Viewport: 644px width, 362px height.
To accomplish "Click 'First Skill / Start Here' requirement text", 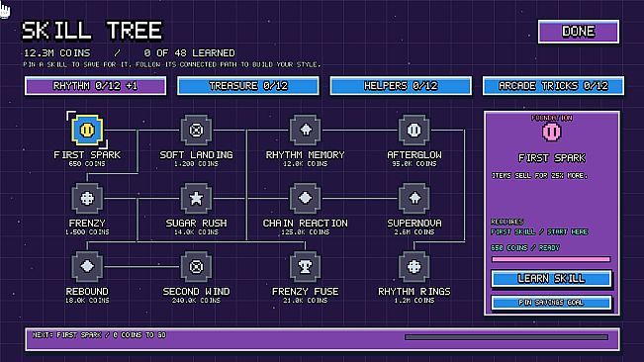I will pos(539,231).
